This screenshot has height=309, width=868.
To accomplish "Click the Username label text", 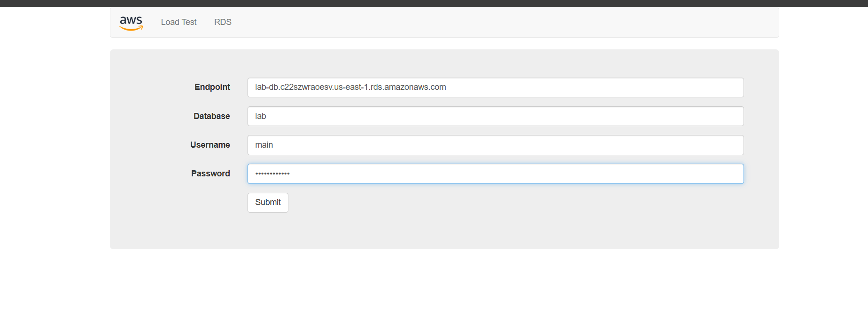I will (x=210, y=145).
